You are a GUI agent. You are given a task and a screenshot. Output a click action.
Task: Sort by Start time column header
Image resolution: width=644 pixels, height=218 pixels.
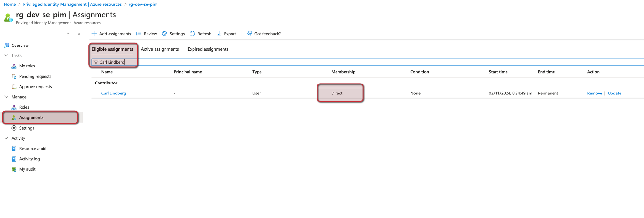pyautogui.click(x=498, y=72)
